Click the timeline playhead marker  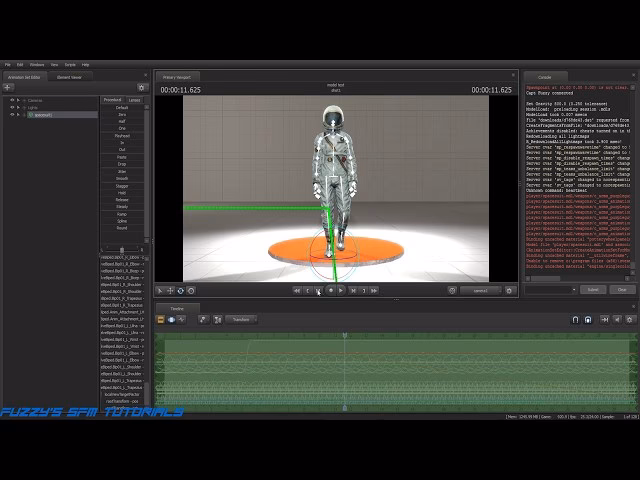[x=345, y=335]
